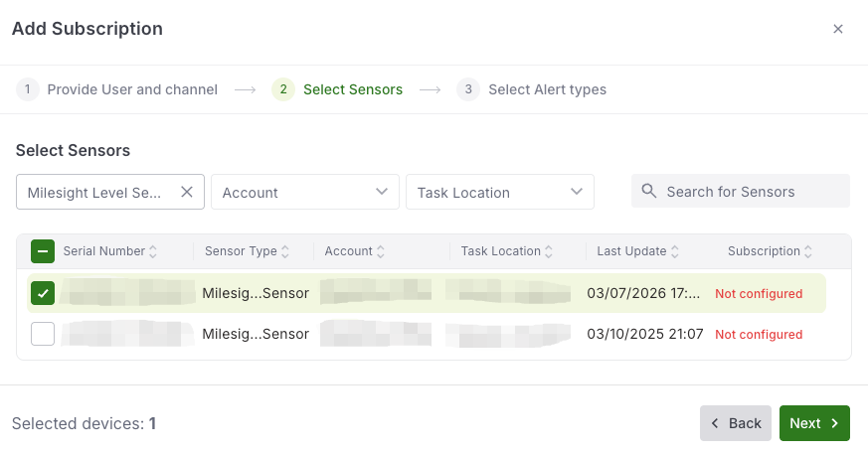Sort by Task Location column arrows

coord(548,251)
